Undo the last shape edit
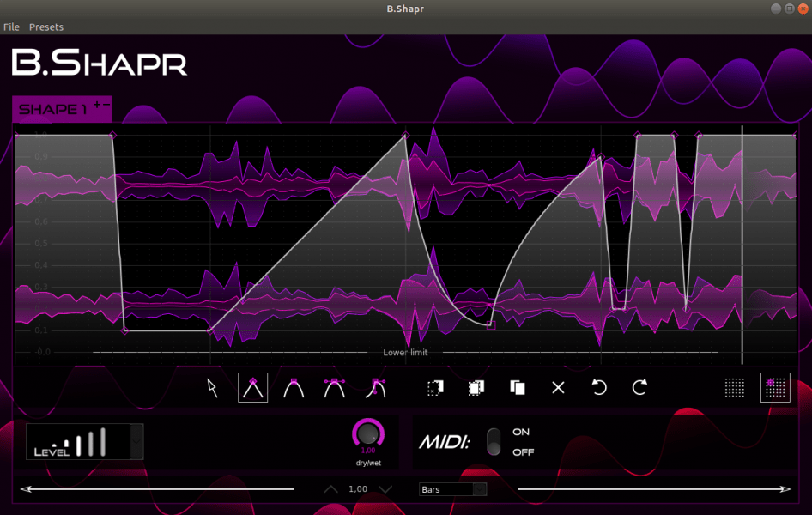 pyautogui.click(x=599, y=388)
